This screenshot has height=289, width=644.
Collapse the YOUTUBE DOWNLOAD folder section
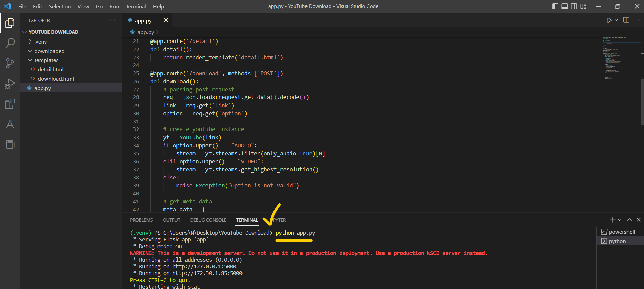coord(71,32)
